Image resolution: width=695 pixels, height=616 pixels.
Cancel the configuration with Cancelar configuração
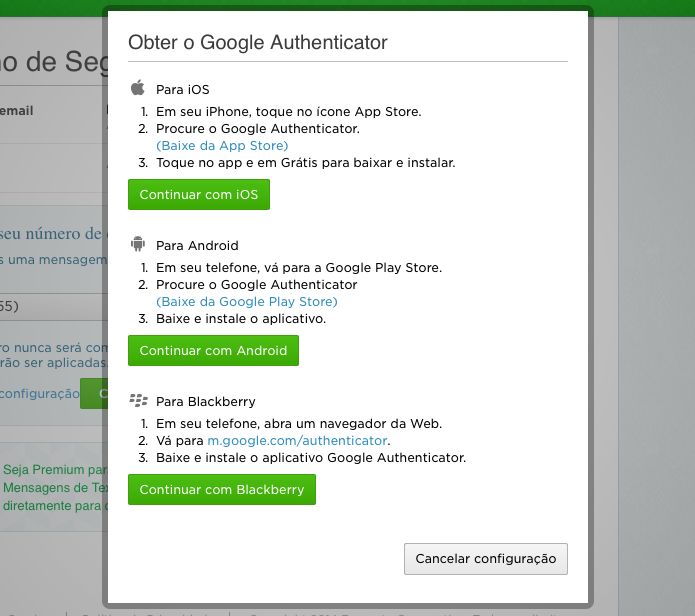click(486, 559)
